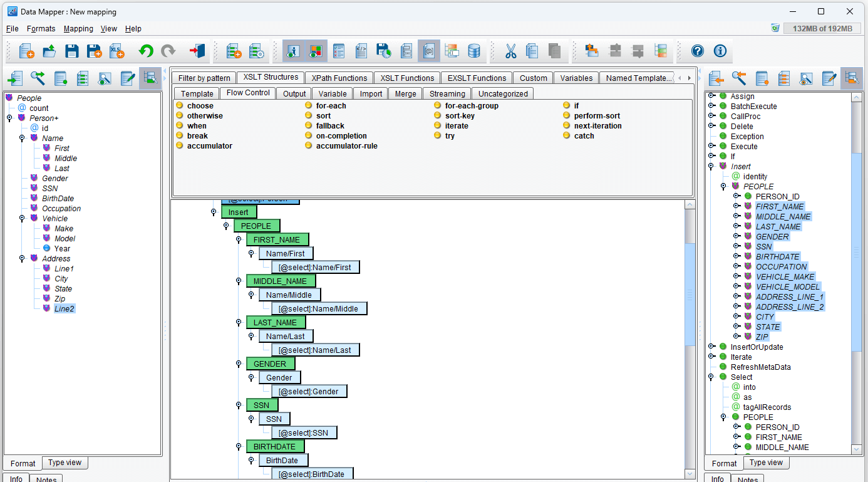Click the Save As floppy-with-plus icon
This screenshot has width=868, height=482.
click(x=94, y=51)
